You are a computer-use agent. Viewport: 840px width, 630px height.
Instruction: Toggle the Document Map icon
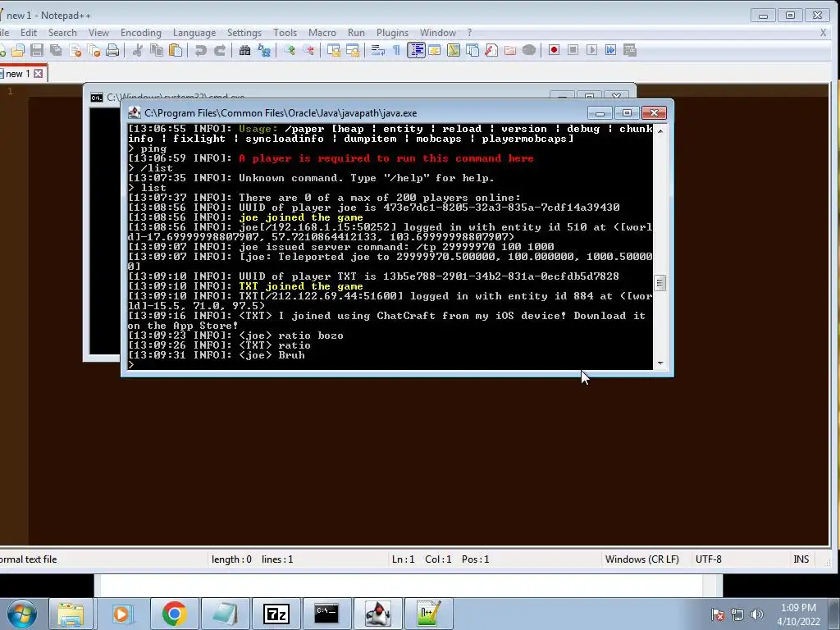tap(454, 50)
